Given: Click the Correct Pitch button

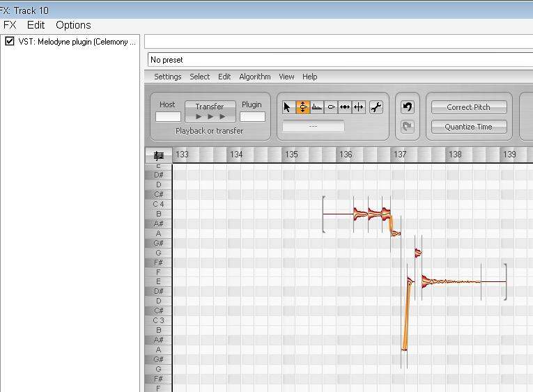Looking at the screenshot, I should (468, 107).
